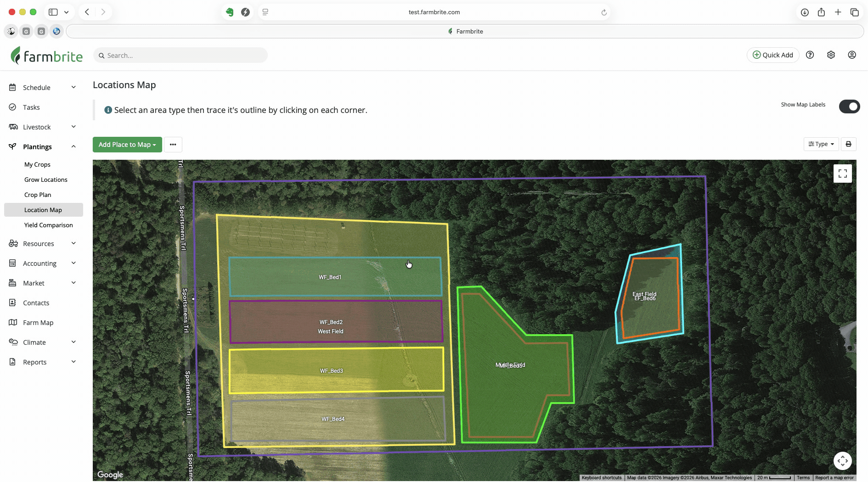The height and width of the screenshot is (482, 868).
Task: Select Location Map in sidebar
Action: (x=44, y=210)
